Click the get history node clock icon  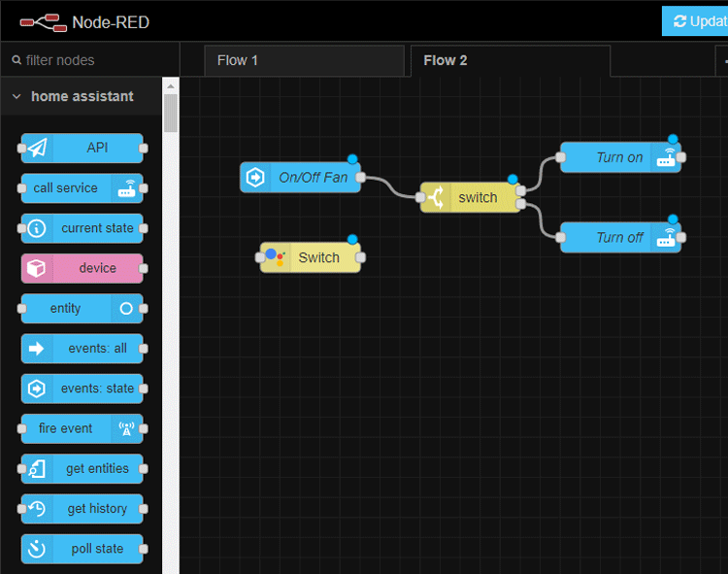coord(37,508)
